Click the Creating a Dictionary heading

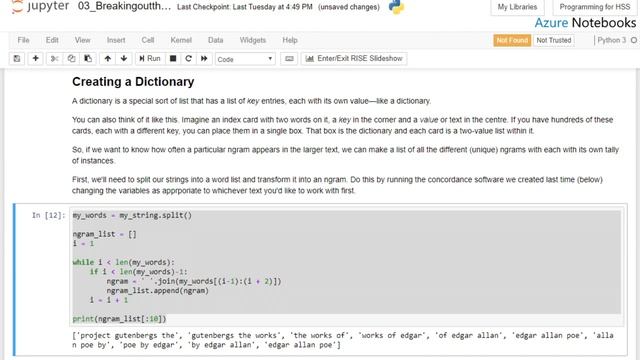click(x=133, y=82)
